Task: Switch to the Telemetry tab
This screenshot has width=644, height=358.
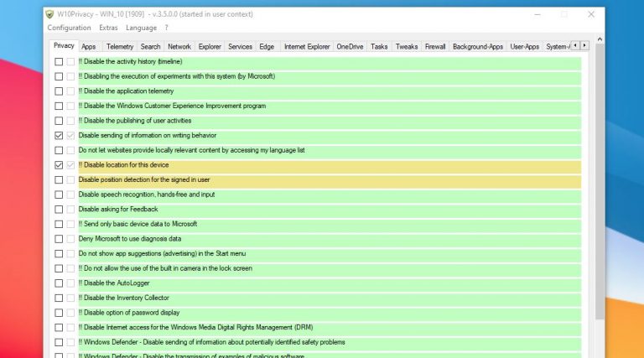Action: point(120,46)
